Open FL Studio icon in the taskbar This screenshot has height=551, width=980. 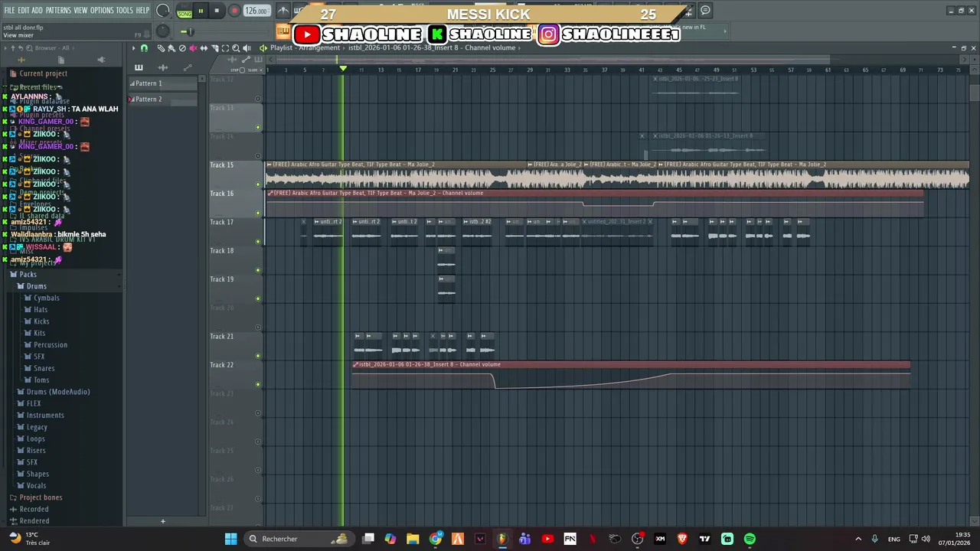[502, 539]
